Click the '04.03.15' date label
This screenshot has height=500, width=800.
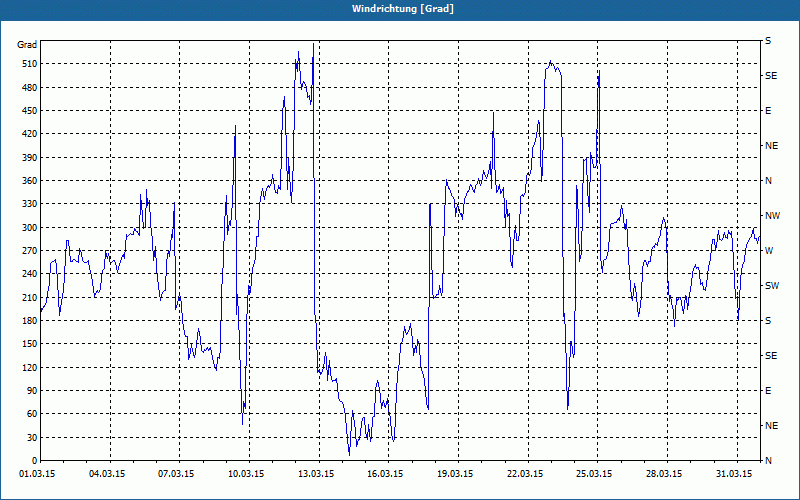coord(107,474)
